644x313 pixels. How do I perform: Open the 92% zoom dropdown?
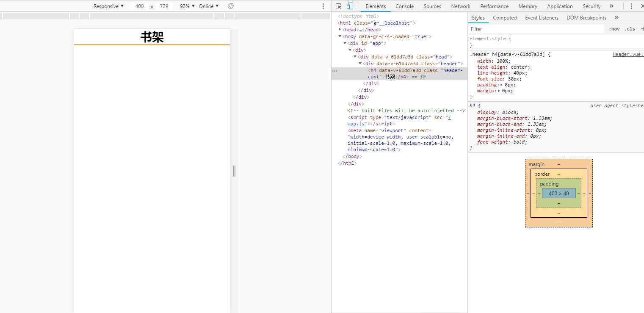(187, 6)
